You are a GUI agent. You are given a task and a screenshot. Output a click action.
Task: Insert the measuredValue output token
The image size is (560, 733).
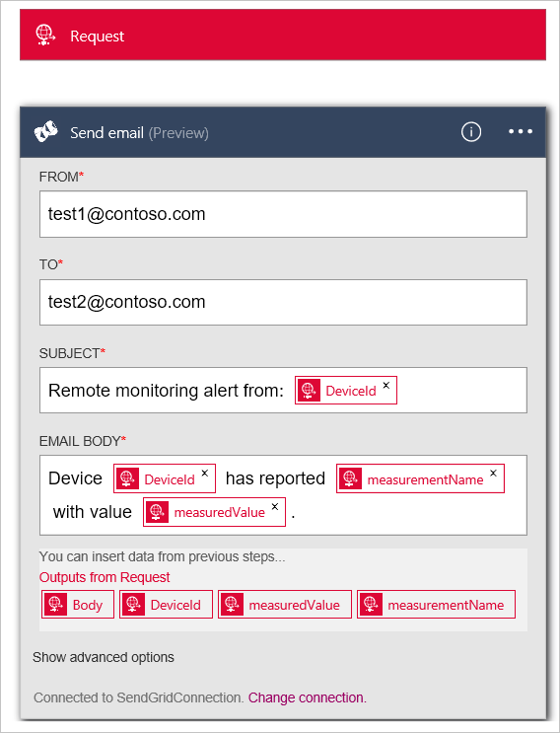(x=285, y=605)
